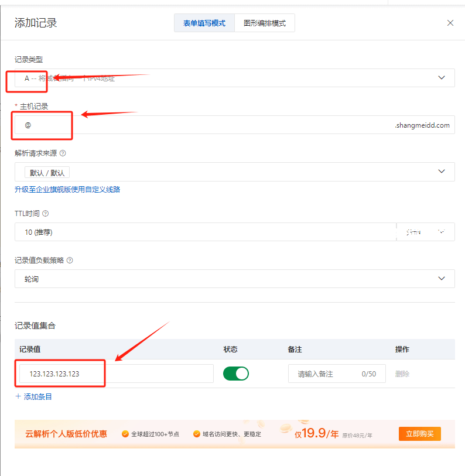Open help icon next to TTL时间
Viewport: 465px width, 476px height.
coord(45,214)
